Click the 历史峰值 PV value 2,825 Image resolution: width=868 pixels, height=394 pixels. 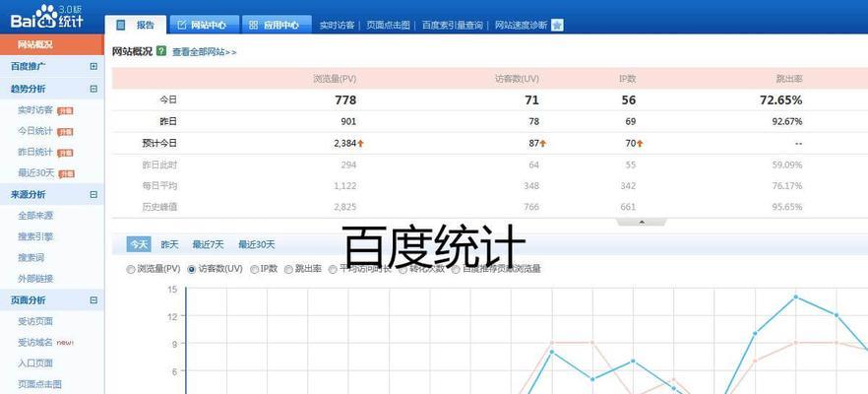345,207
